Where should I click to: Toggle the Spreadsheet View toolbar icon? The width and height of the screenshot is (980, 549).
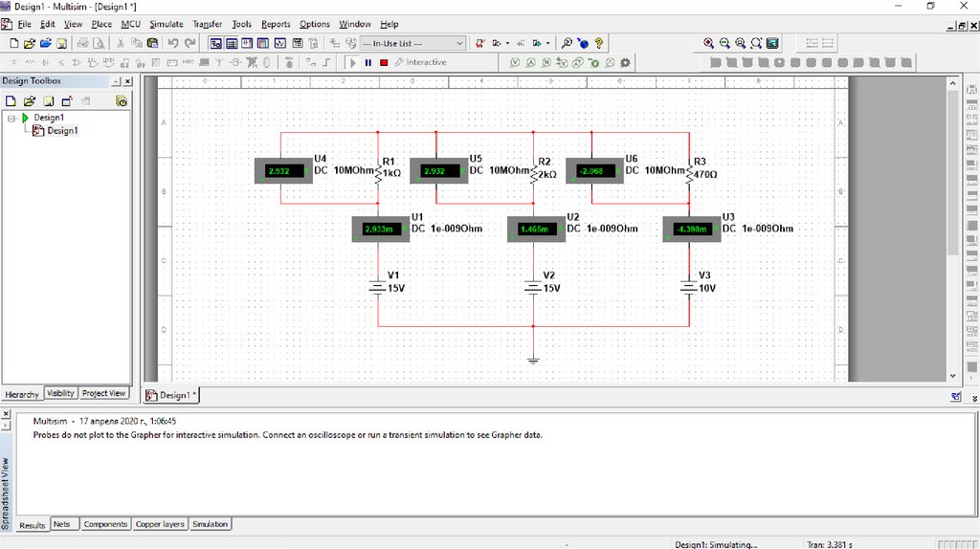point(232,43)
